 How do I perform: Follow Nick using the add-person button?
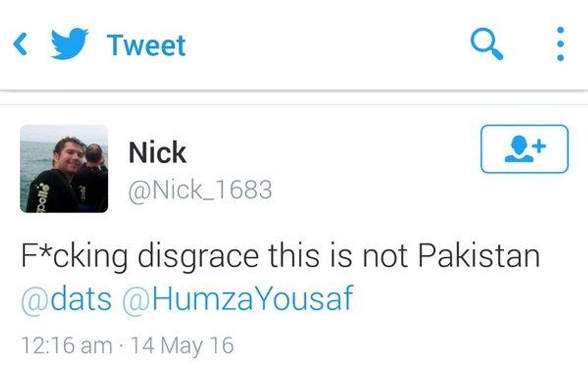(524, 149)
